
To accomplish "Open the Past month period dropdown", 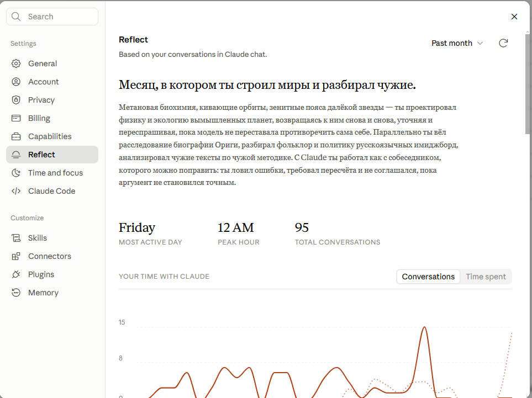I will 457,43.
